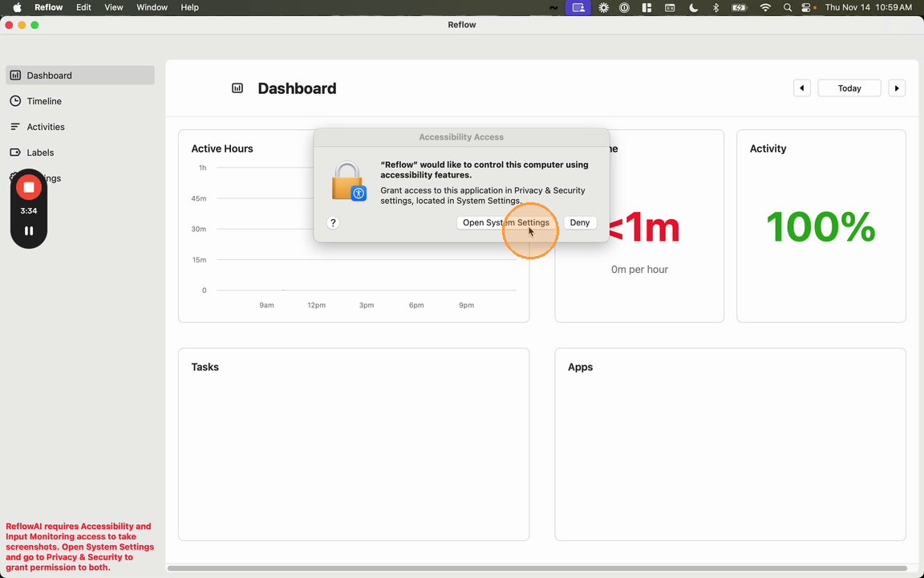Open help with the question mark button
The image size is (924, 578).
pos(333,223)
